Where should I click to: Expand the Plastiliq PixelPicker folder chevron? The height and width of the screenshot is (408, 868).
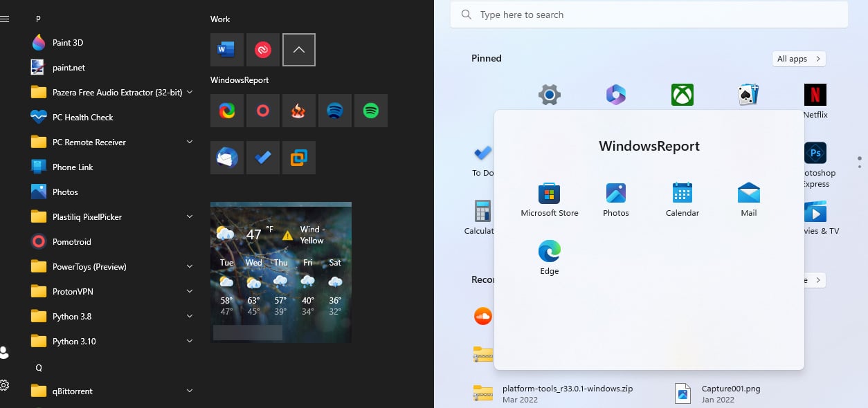[190, 216]
